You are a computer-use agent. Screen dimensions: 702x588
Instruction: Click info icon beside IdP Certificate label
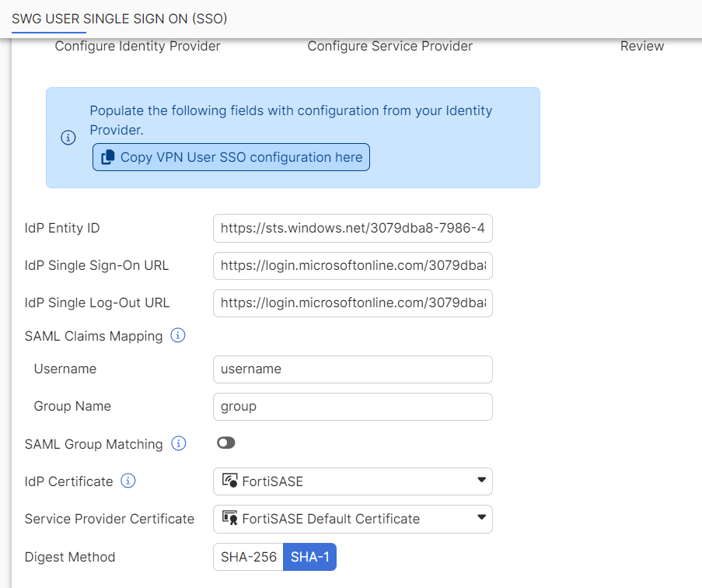pyautogui.click(x=128, y=481)
